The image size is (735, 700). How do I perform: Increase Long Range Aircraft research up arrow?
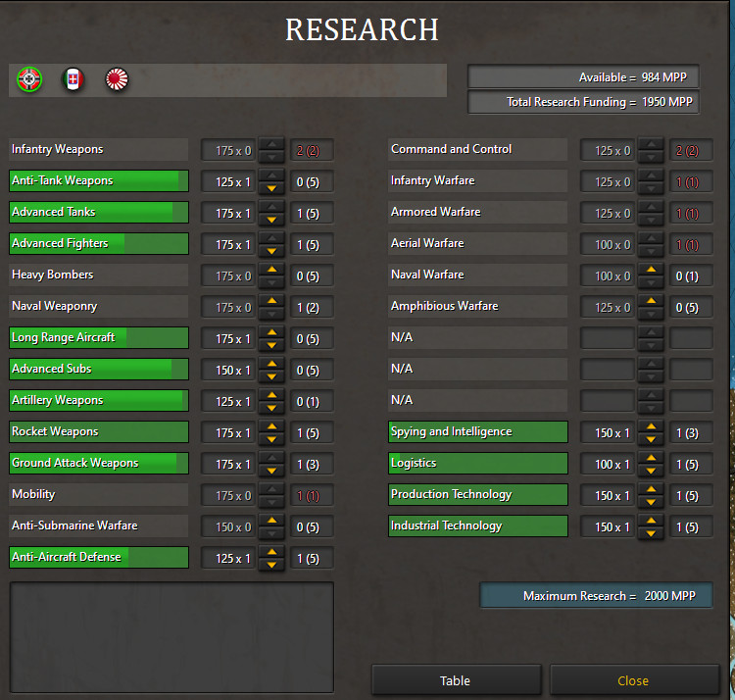click(271, 332)
